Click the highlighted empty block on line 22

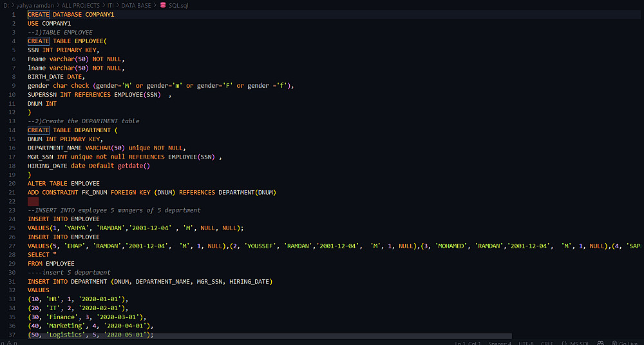coord(33,201)
